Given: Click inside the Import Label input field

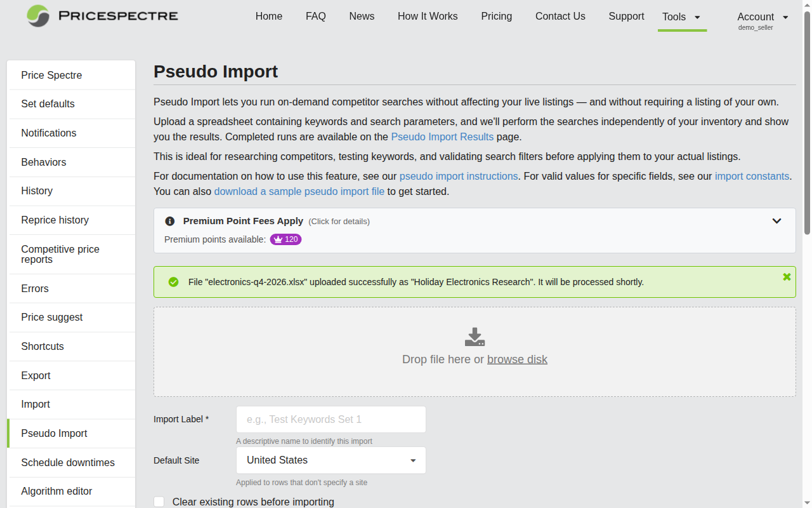Looking at the screenshot, I should coord(331,419).
